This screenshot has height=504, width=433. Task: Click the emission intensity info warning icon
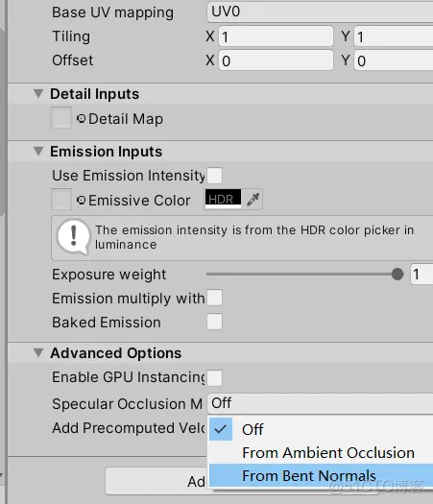[73, 237]
